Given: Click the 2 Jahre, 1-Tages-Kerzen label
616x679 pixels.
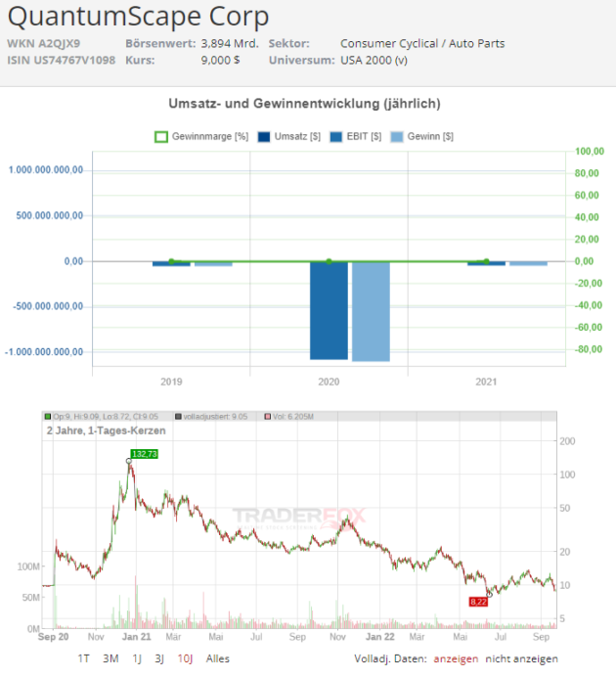Looking at the screenshot, I should (106, 430).
